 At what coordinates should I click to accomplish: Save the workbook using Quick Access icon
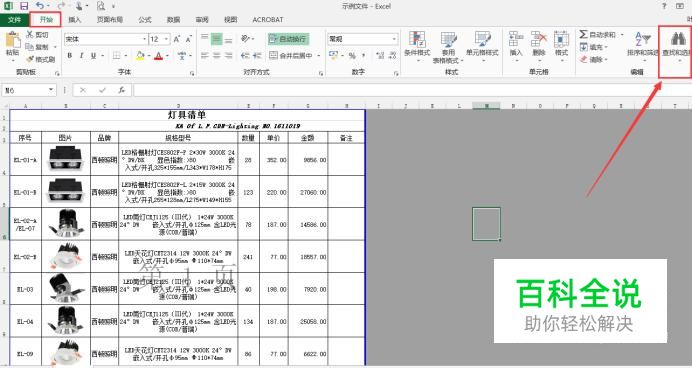[x=24, y=6]
